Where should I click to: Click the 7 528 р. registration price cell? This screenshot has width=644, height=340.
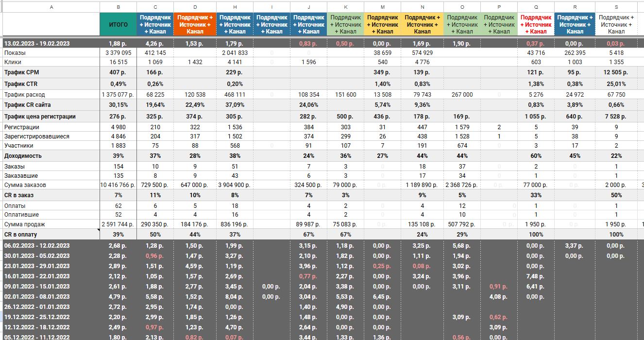pyautogui.click(x=616, y=117)
